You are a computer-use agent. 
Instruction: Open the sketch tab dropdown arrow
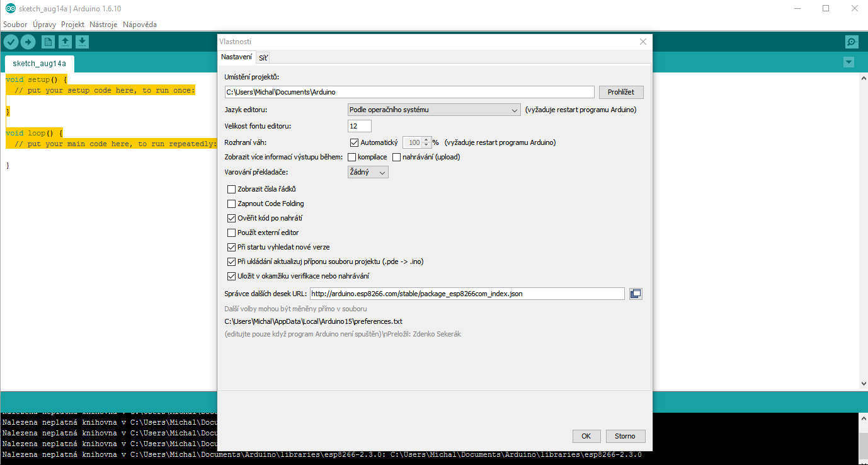click(x=848, y=61)
